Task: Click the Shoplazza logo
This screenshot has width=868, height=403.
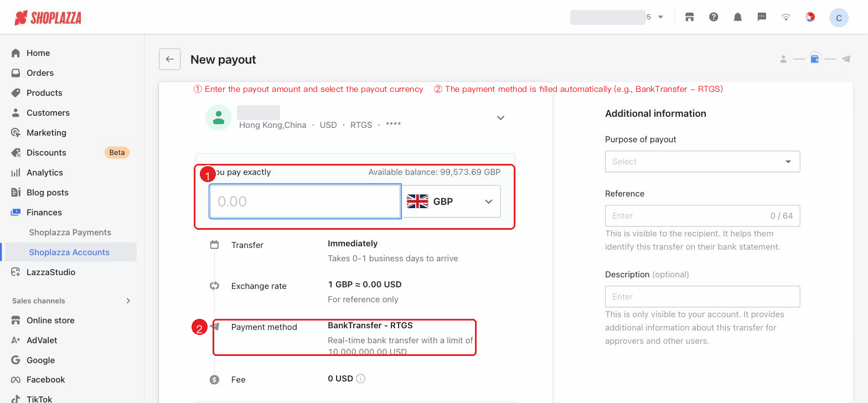Action: pyautogui.click(x=48, y=18)
